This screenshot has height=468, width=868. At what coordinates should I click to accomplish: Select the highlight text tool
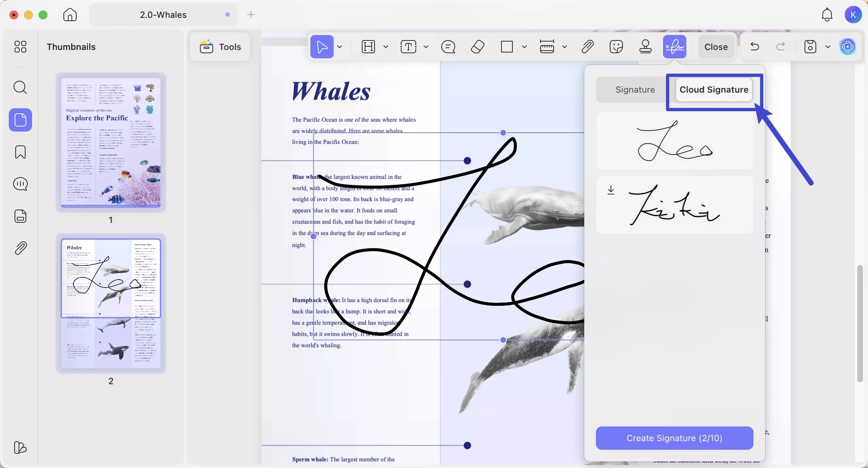368,47
